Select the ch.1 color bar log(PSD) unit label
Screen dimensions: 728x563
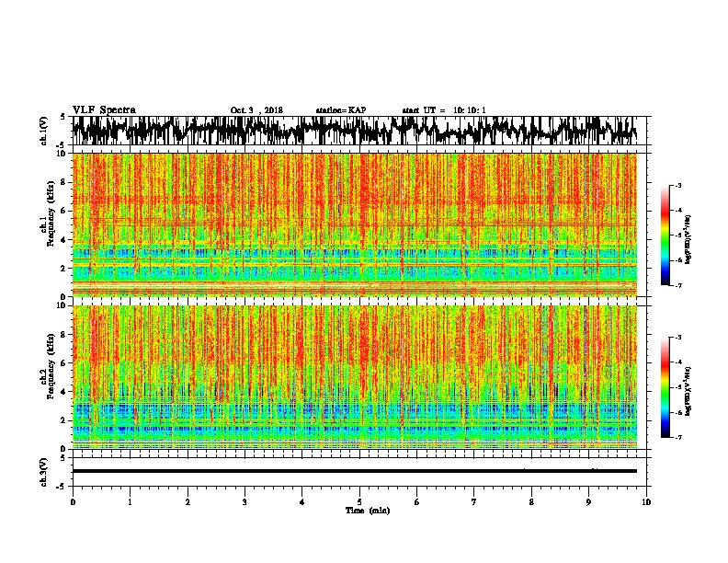pyautogui.click(x=688, y=239)
